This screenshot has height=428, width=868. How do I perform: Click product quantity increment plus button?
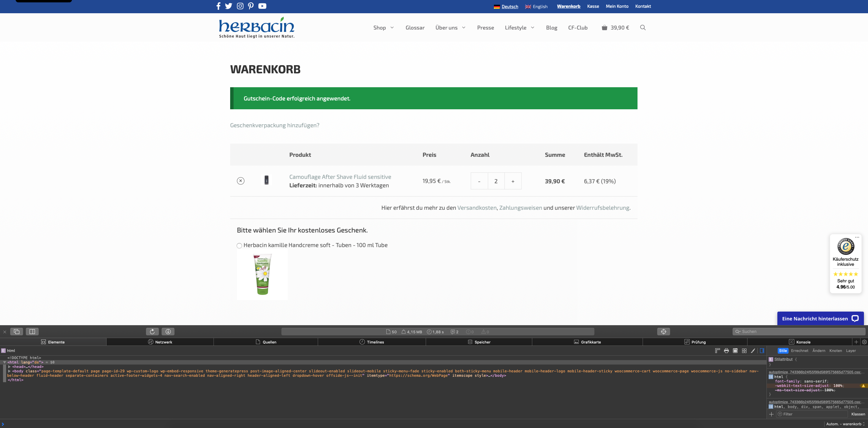click(512, 181)
